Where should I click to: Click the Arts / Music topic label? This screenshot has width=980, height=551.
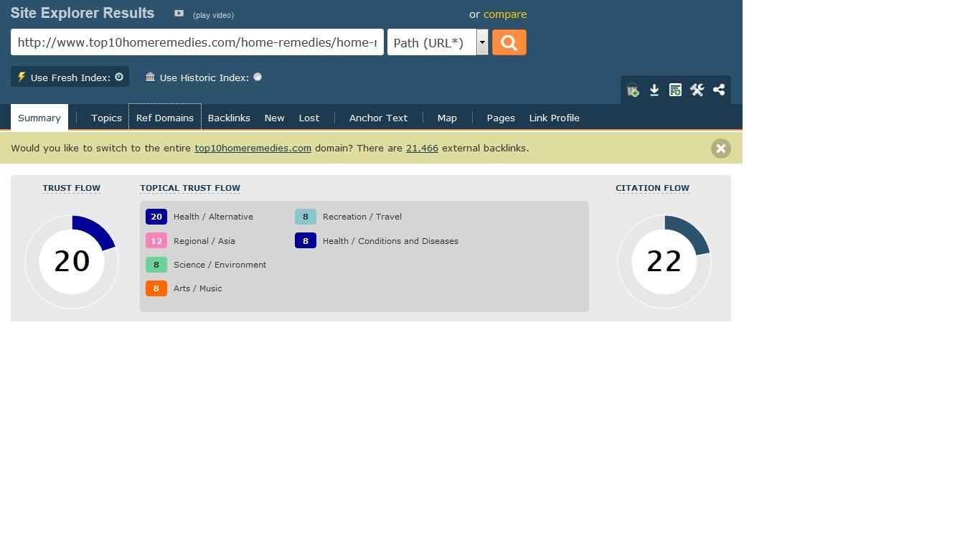(198, 288)
